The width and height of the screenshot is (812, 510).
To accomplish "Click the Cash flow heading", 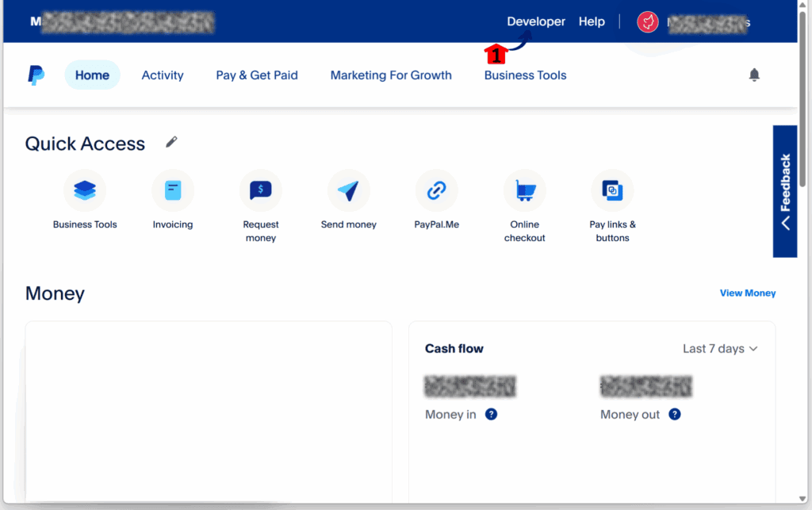I will [x=454, y=348].
